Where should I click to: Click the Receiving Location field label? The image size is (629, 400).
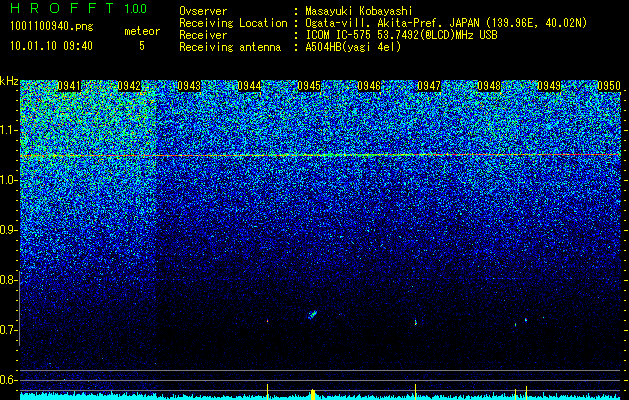pyautogui.click(x=233, y=23)
